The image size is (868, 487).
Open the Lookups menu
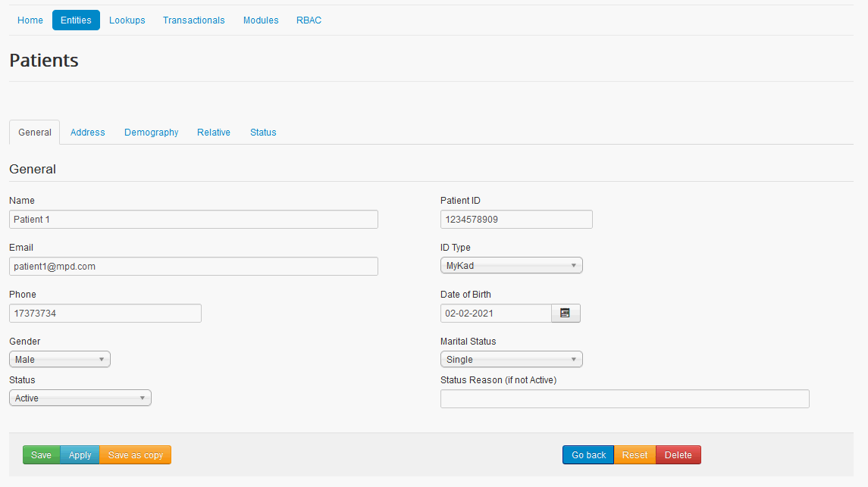(x=127, y=20)
